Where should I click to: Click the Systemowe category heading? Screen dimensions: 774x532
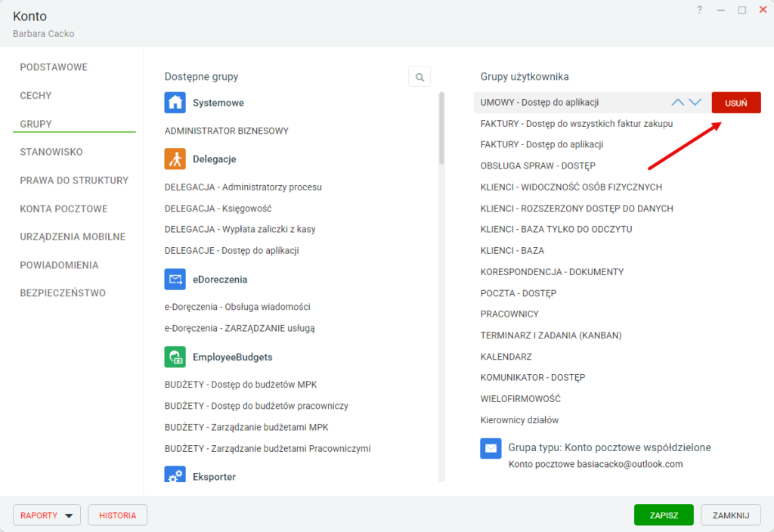click(218, 103)
